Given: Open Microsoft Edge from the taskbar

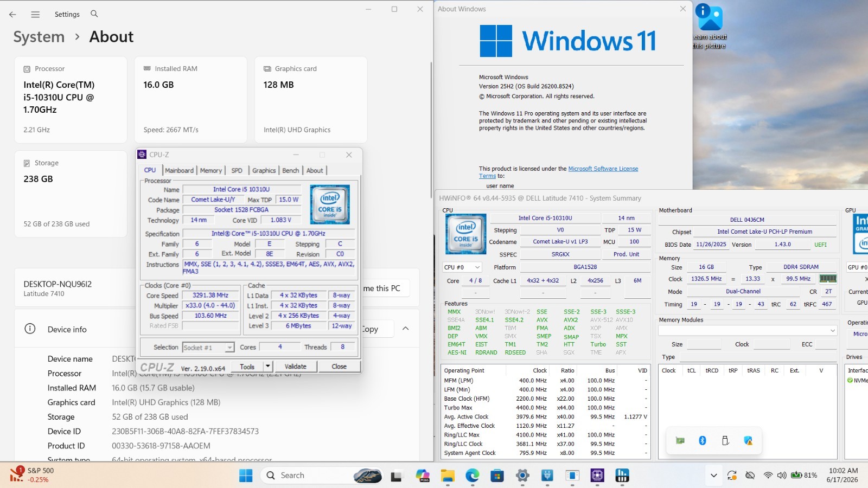Looking at the screenshot, I should (473, 476).
